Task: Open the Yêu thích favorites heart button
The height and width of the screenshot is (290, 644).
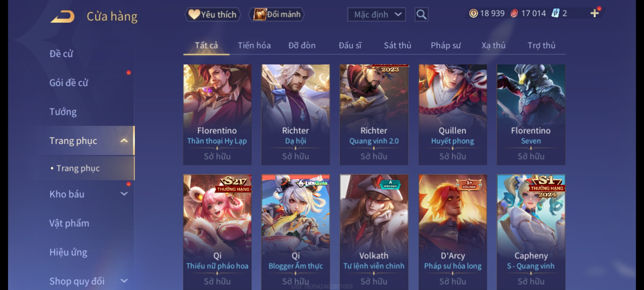Action: click(x=213, y=15)
